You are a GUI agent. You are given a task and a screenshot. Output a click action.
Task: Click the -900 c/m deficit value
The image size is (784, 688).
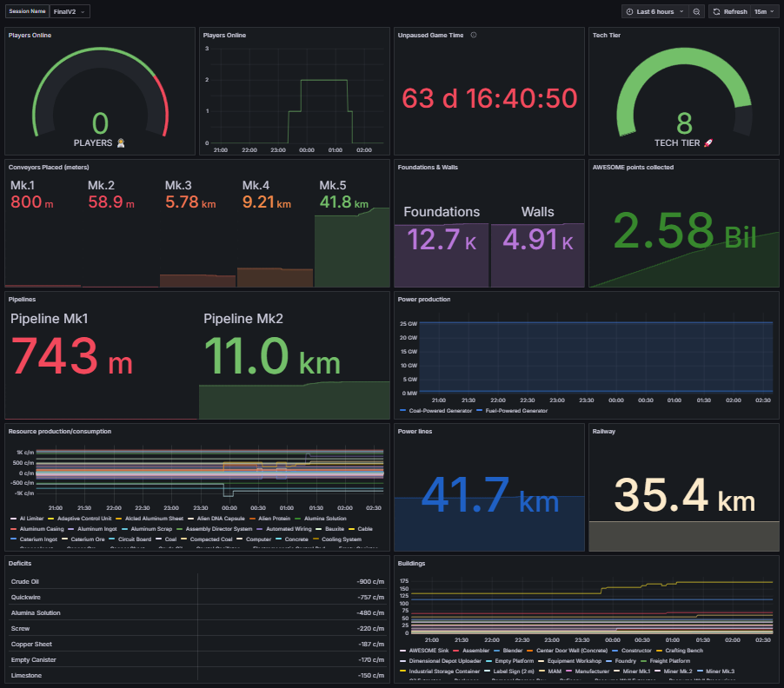coord(370,581)
